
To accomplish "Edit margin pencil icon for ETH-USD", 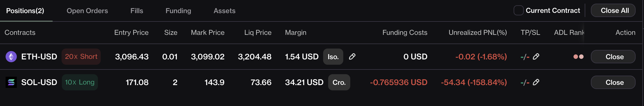I will click(x=352, y=57).
